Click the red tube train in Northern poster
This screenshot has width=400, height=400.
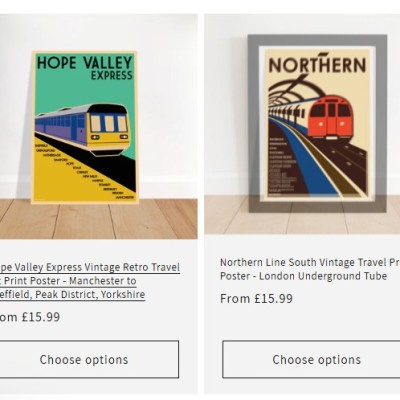[x=329, y=118]
